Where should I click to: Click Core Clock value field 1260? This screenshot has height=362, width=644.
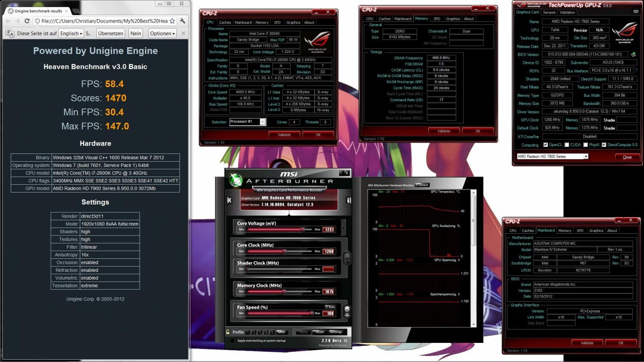tap(329, 251)
